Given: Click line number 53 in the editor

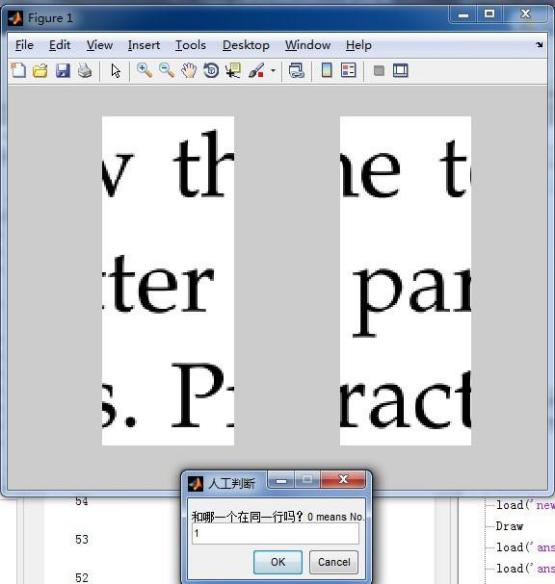Looking at the screenshot, I should [x=82, y=539].
